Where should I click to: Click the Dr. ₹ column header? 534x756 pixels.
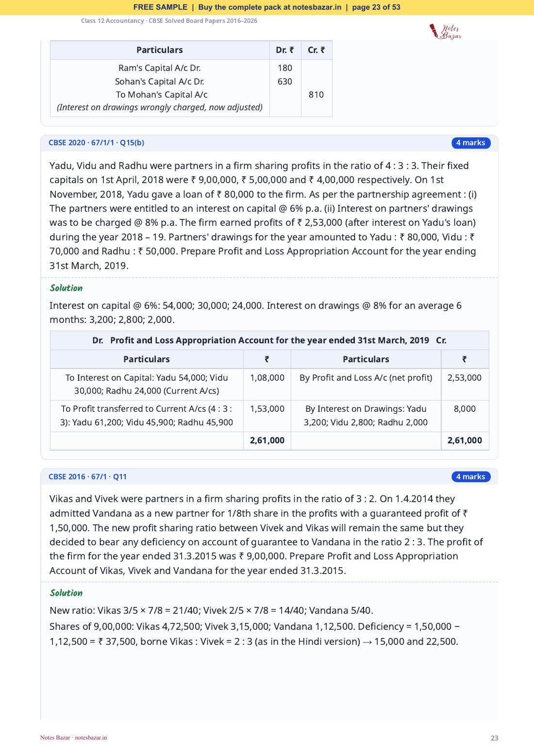(285, 50)
